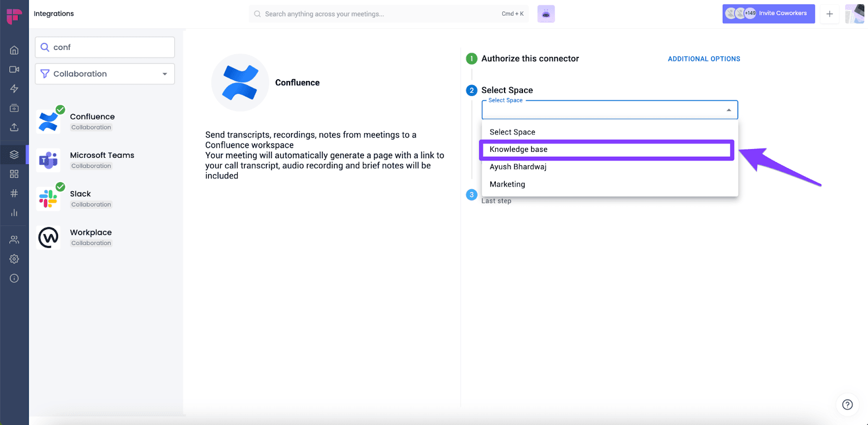Open meetings with the video camera icon
Image resolution: width=868 pixels, height=425 pixels.
point(14,69)
